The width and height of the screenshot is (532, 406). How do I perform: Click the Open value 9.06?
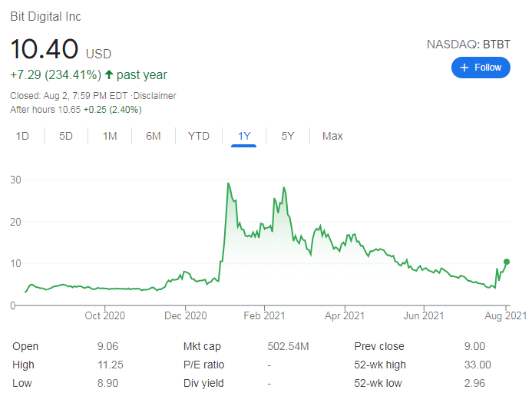(107, 346)
